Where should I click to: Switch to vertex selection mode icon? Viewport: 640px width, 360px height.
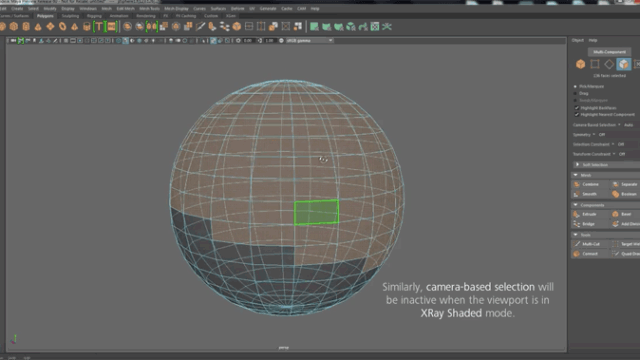pyautogui.click(x=595, y=64)
